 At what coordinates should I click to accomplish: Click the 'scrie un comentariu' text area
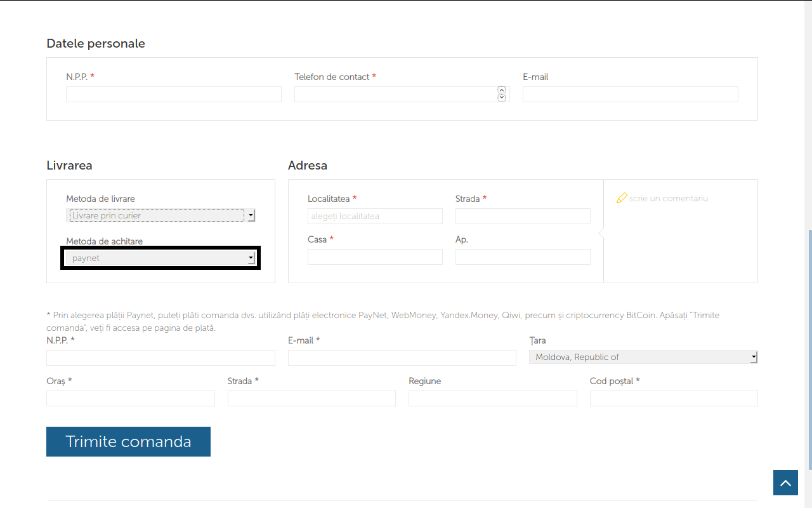pos(669,198)
